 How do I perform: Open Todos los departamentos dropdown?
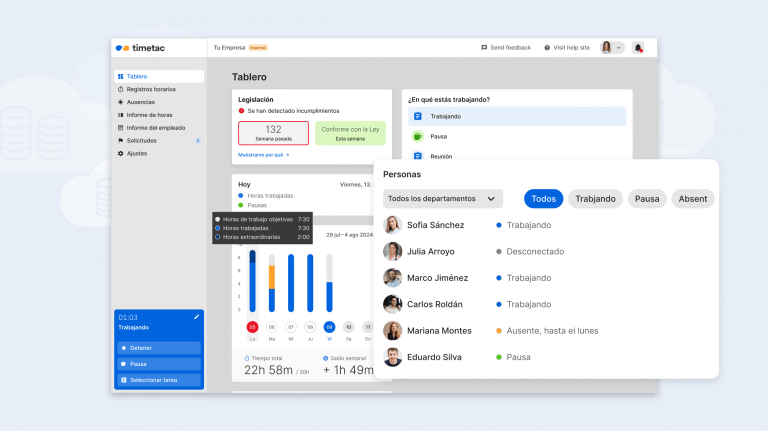442,199
